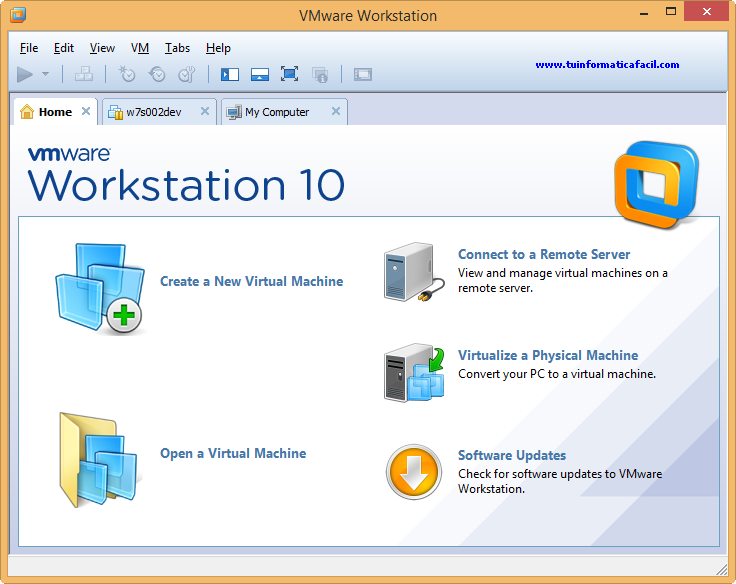736x584 pixels.
Task: Toggle the thumbnail bar view icon
Action: coord(260,74)
